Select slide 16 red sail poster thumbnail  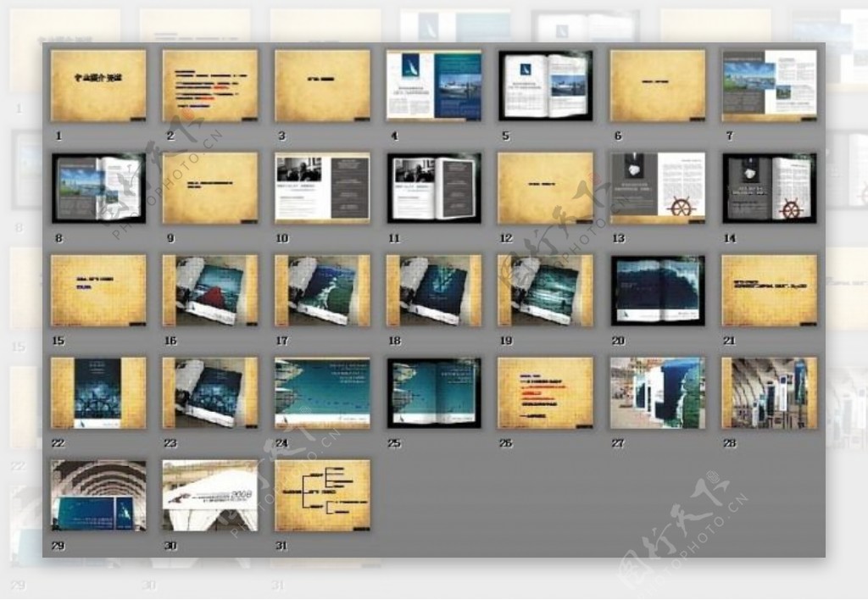point(210,291)
